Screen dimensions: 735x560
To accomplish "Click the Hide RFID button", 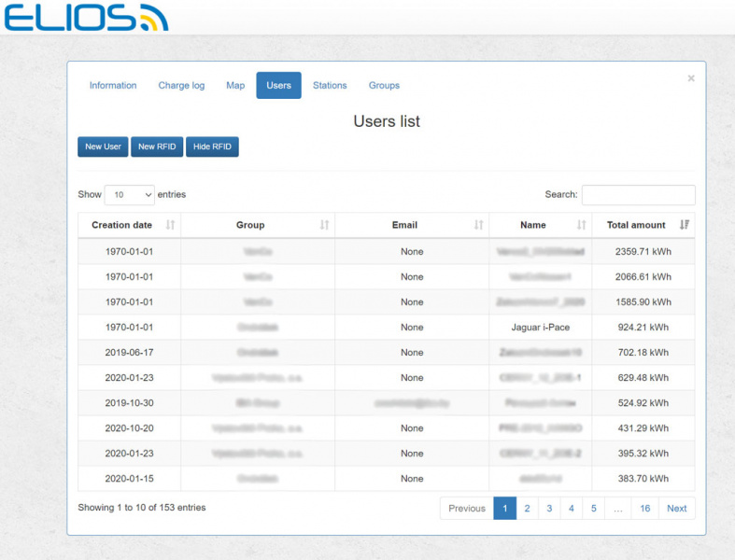I will pyautogui.click(x=212, y=147).
